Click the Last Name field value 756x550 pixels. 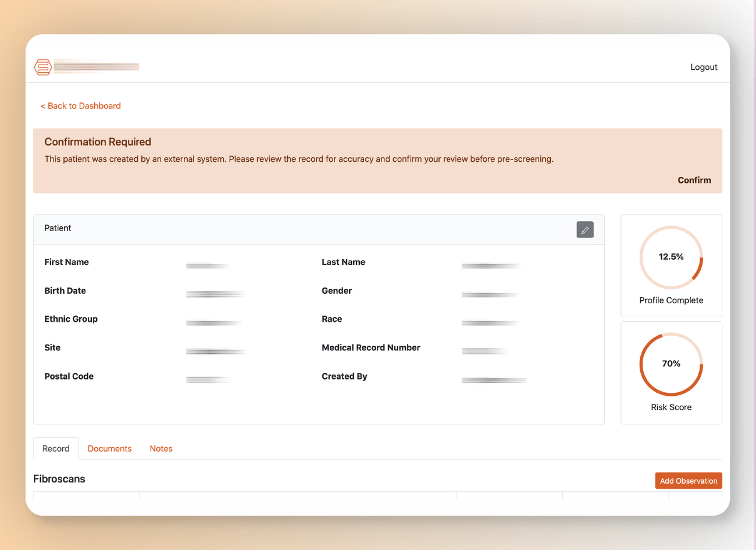[491, 265]
